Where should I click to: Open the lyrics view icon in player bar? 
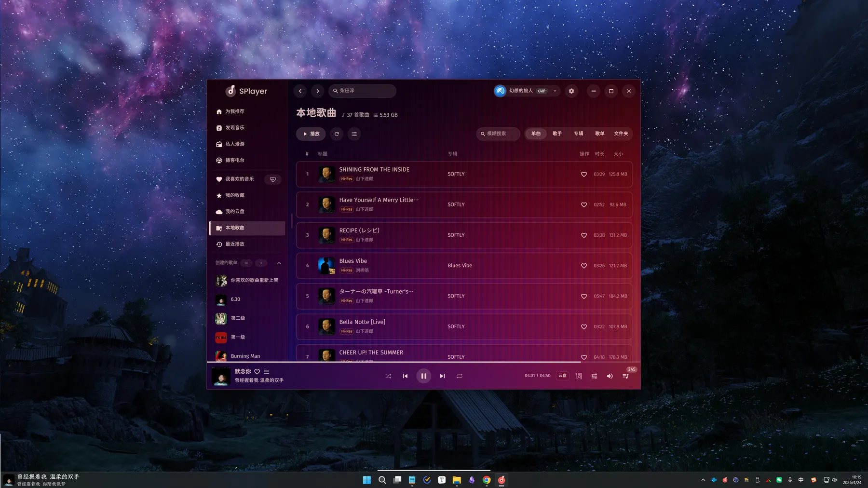[579, 376]
